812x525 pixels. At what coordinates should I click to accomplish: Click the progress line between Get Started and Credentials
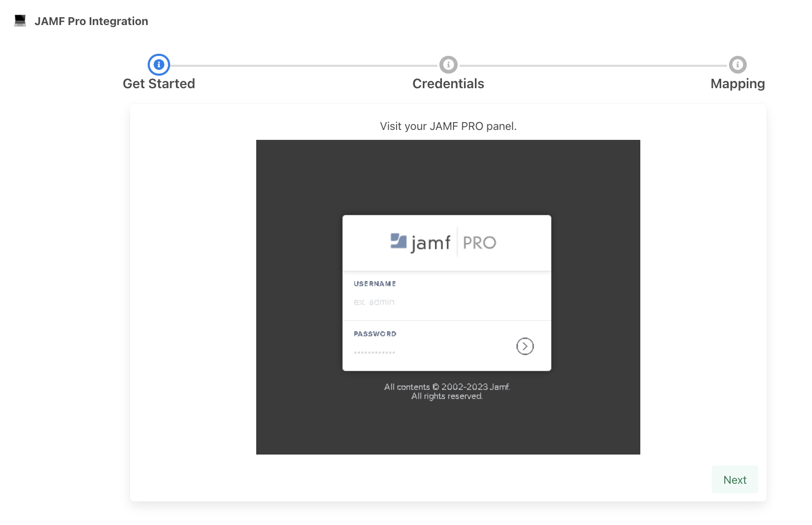click(x=304, y=66)
